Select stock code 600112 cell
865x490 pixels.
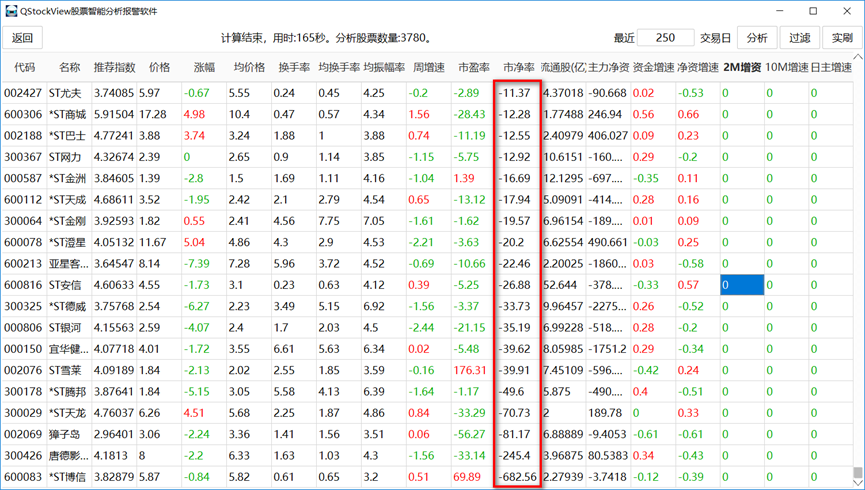click(x=24, y=200)
